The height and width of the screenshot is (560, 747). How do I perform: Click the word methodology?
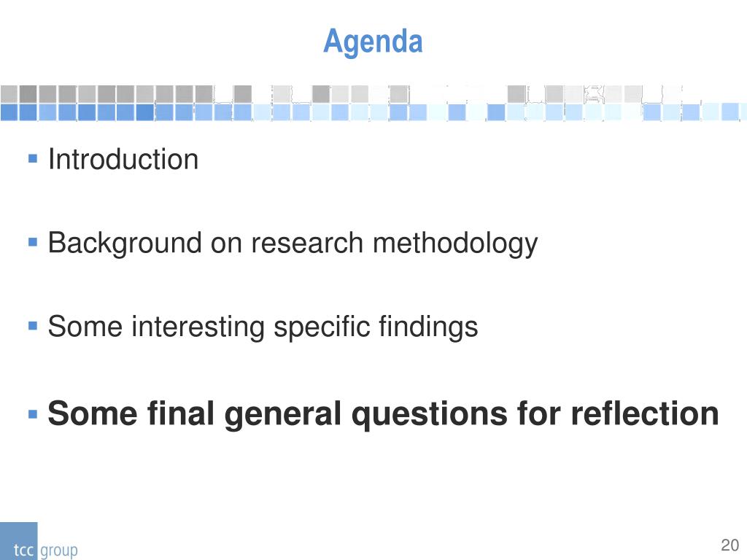(x=455, y=244)
